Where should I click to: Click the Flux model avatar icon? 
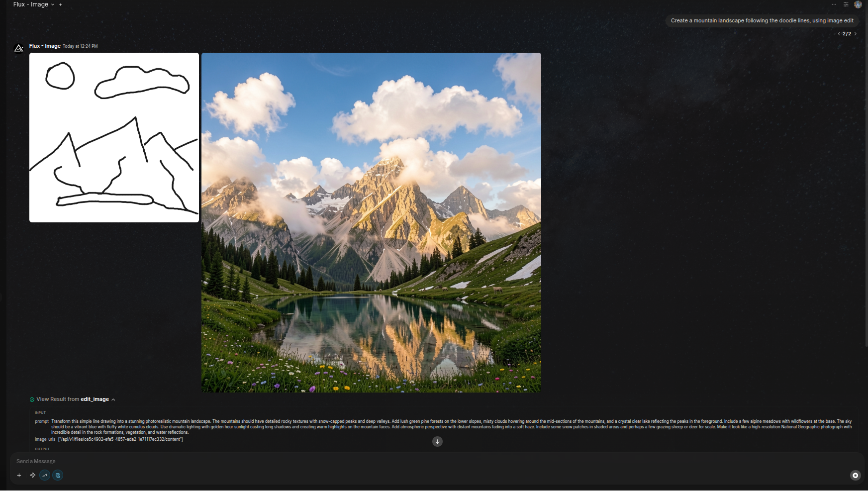click(19, 48)
